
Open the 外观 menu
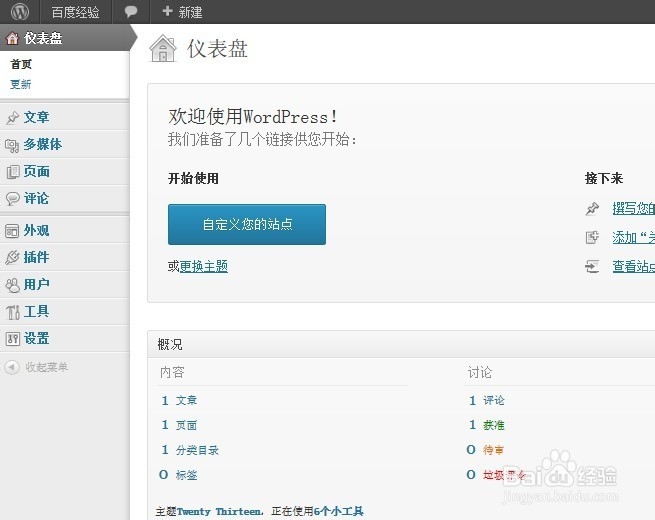[36, 230]
